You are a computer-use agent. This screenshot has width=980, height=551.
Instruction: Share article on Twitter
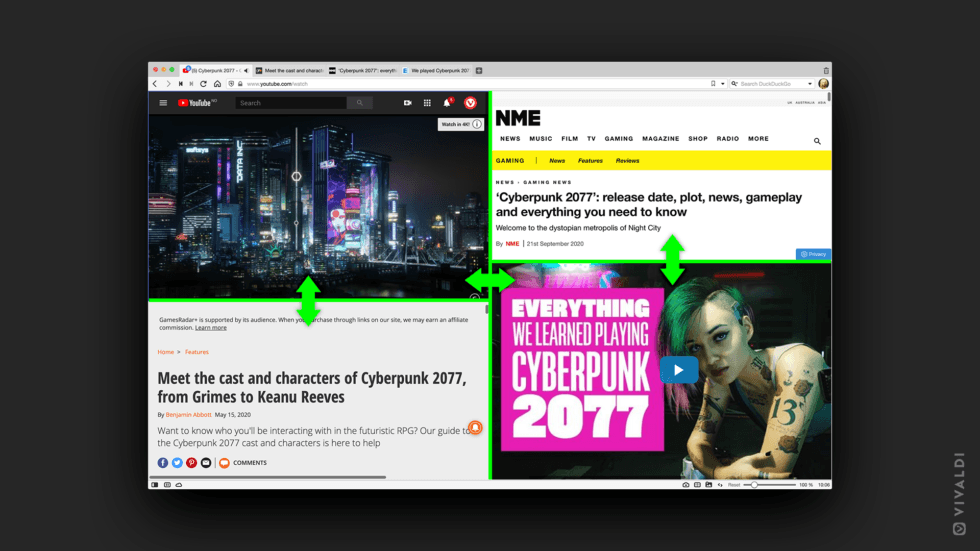[177, 463]
